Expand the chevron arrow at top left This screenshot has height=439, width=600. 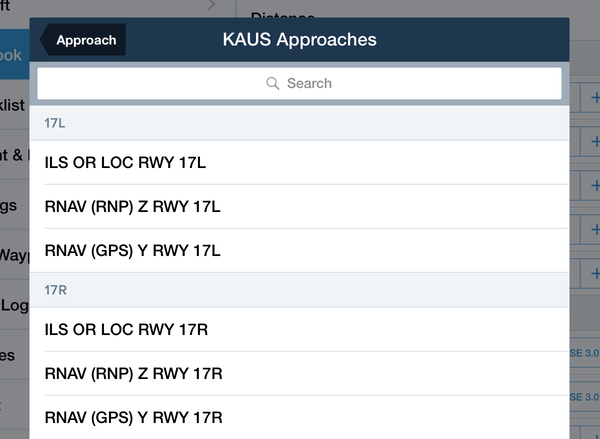(212, 5)
